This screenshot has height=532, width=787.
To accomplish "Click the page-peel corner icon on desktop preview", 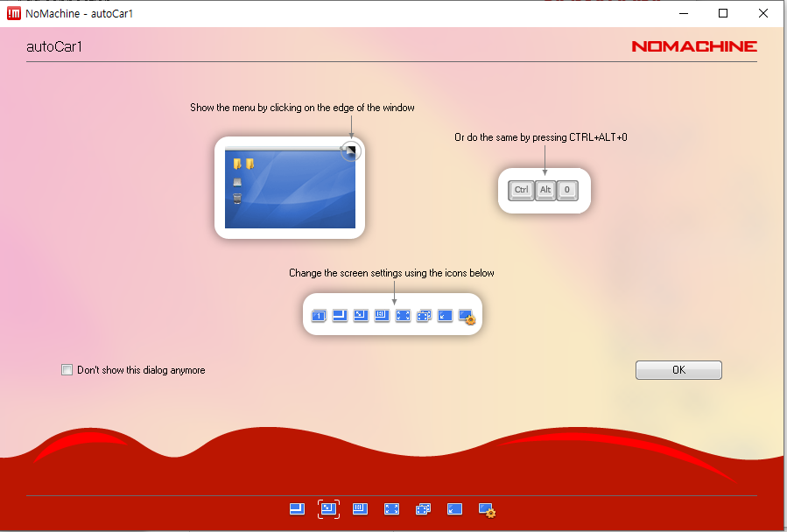I will tap(350, 151).
